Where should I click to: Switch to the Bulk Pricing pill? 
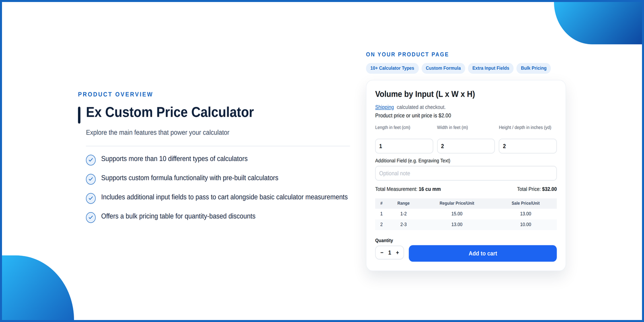point(534,68)
